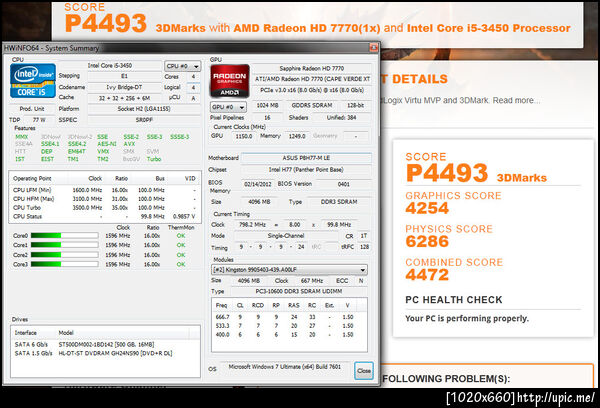Click the GPU clock 1150.0 value
Image resolution: width=600 pixels, height=408 pixels.
click(x=243, y=136)
